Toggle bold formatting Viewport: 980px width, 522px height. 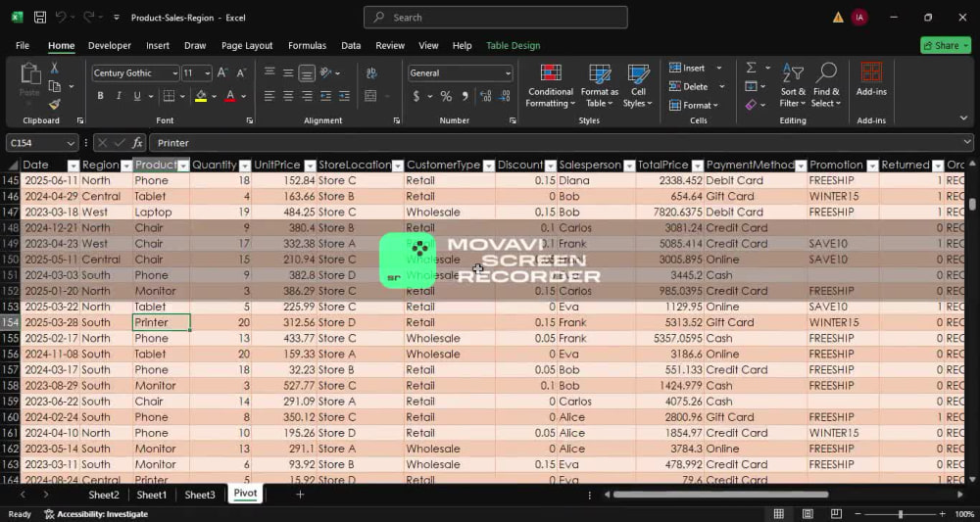pyautogui.click(x=100, y=96)
